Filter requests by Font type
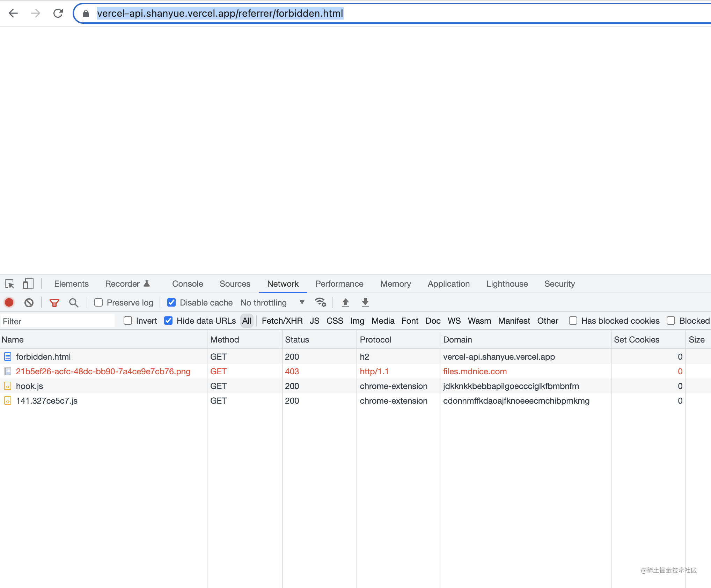This screenshot has width=711, height=588. (410, 321)
